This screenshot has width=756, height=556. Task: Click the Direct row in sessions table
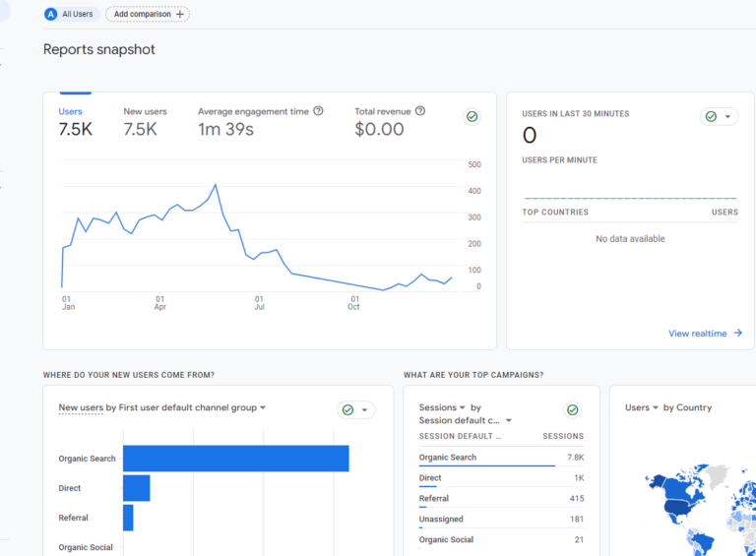click(501, 478)
